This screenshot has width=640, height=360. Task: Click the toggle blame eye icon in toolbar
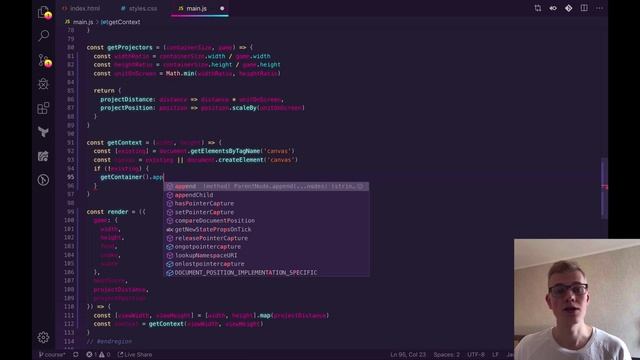(x=553, y=8)
